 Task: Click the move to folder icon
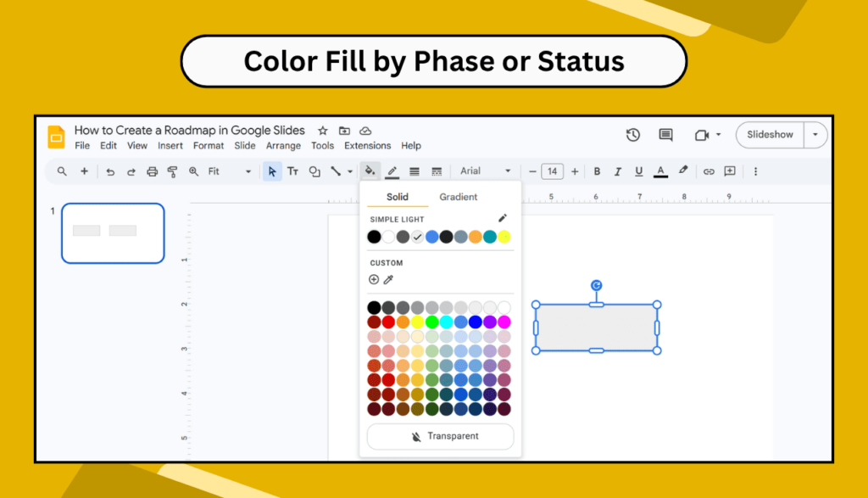[344, 131]
